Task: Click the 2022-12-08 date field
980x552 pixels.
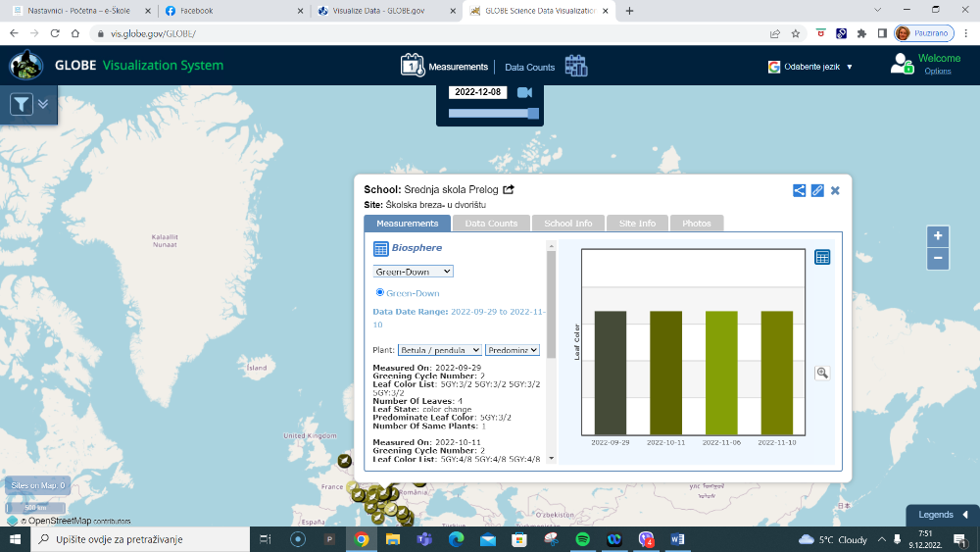Action: coord(478,92)
